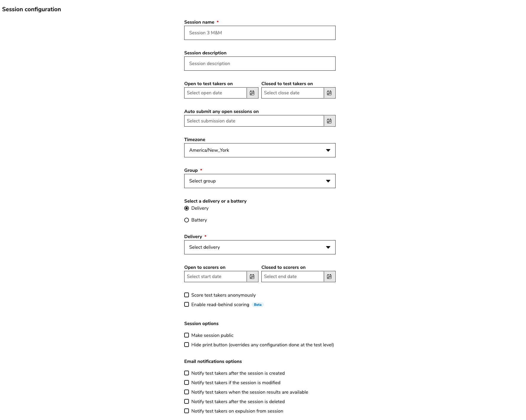Image resolution: width=526 pixels, height=420 pixels.
Task: Click the Session name input field
Action: click(x=260, y=33)
